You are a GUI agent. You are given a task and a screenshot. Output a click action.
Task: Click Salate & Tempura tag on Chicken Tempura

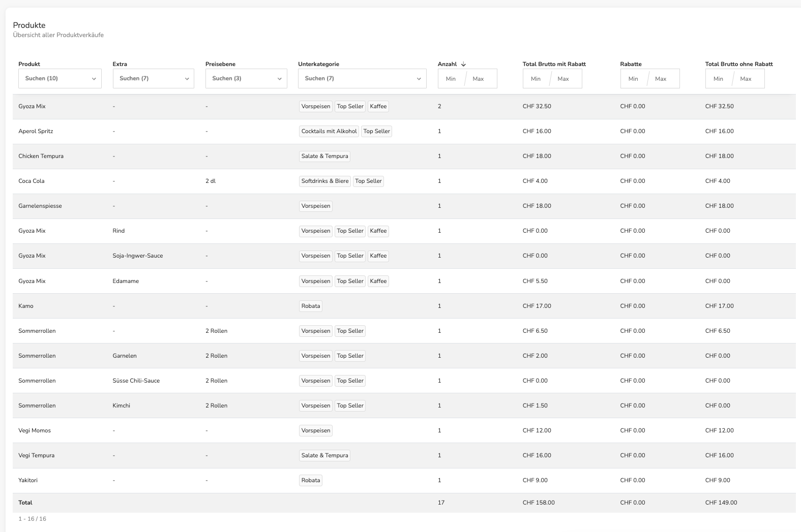[x=324, y=156]
